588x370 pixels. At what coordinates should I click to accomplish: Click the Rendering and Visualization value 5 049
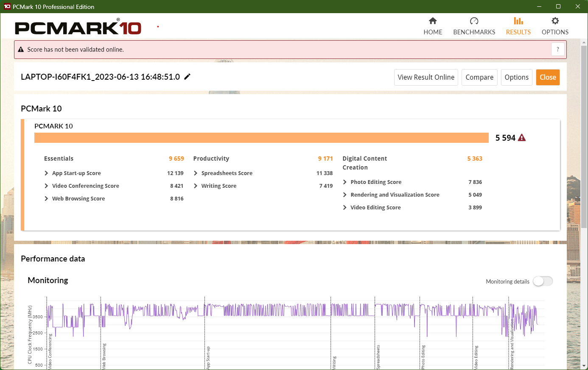475,195
